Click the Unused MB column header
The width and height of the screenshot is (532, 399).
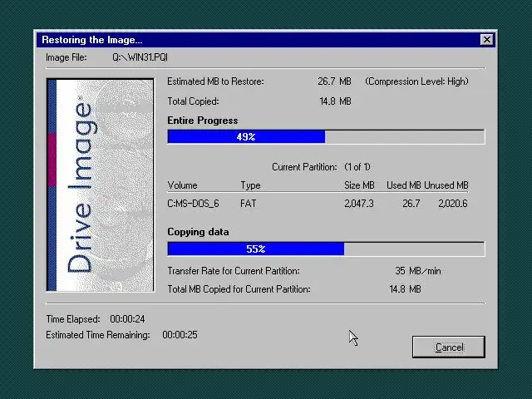446,185
